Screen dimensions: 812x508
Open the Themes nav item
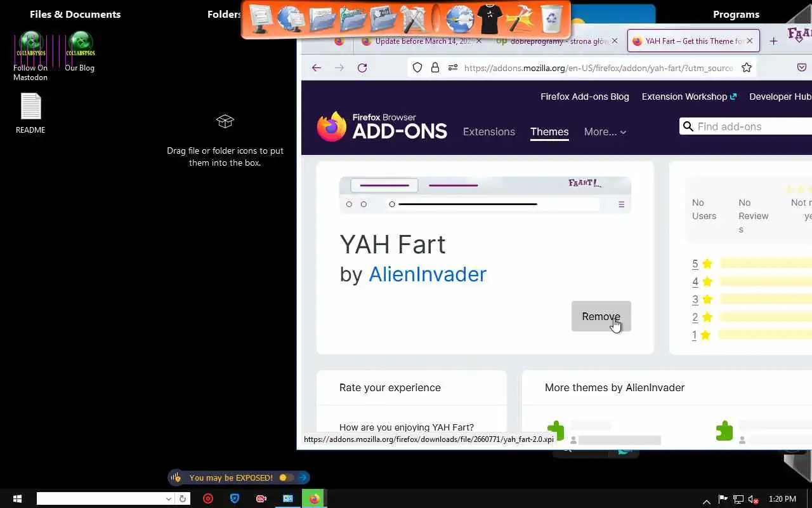[x=549, y=131]
